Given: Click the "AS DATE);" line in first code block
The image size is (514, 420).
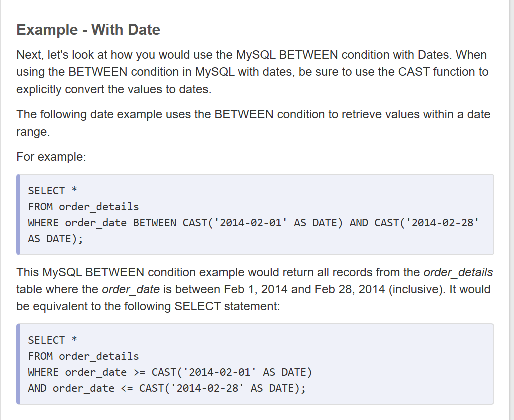Looking at the screenshot, I should pyautogui.click(x=55, y=239).
